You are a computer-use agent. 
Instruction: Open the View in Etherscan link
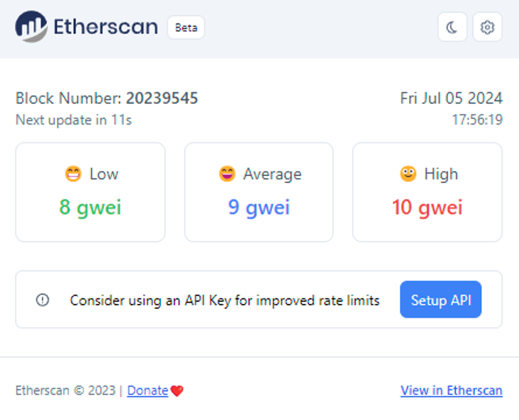pos(451,391)
